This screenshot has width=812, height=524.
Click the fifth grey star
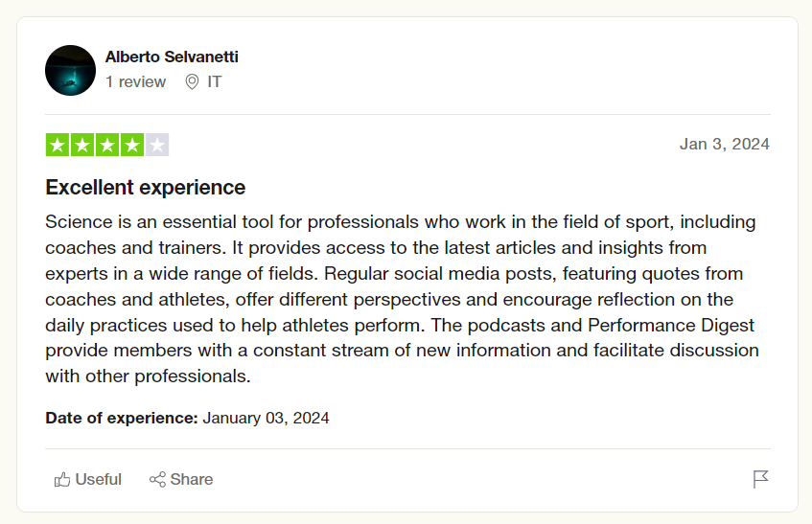click(157, 145)
